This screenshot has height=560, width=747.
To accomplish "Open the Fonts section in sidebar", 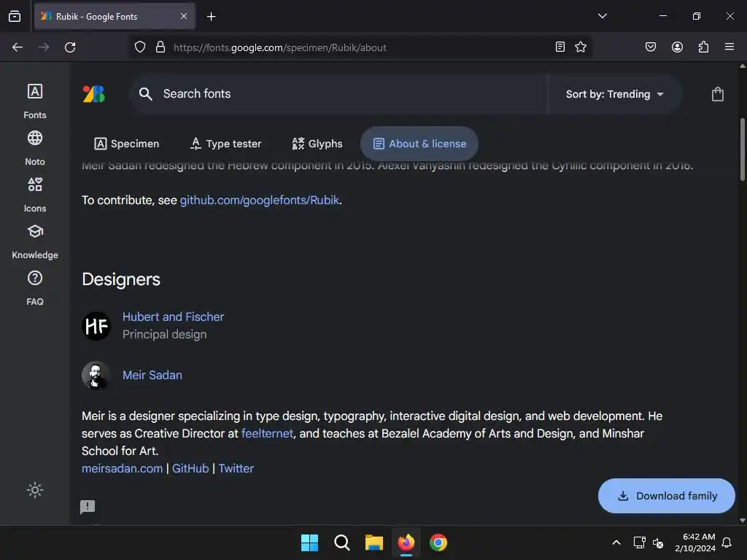I will [x=35, y=101].
